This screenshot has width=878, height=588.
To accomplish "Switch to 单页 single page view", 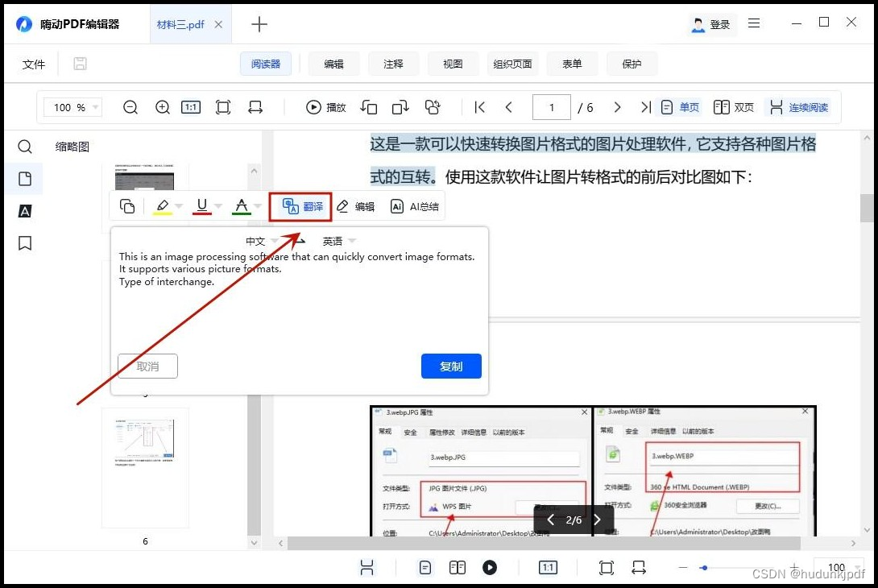I will [x=680, y=107].
